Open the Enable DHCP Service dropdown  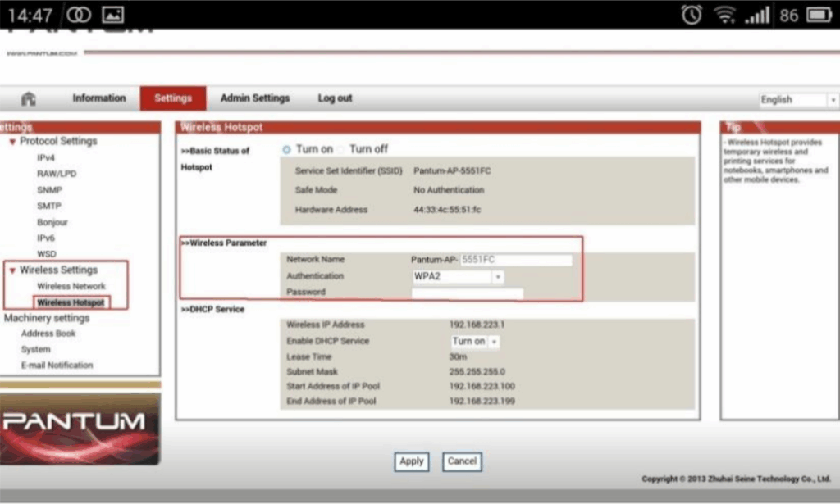[x=476, y=341]
